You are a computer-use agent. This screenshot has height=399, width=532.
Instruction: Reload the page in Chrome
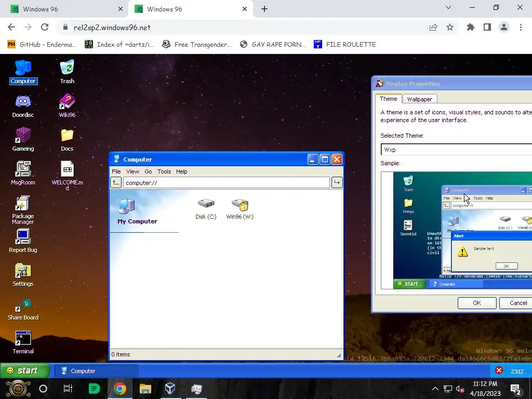(x=45, y=27)
